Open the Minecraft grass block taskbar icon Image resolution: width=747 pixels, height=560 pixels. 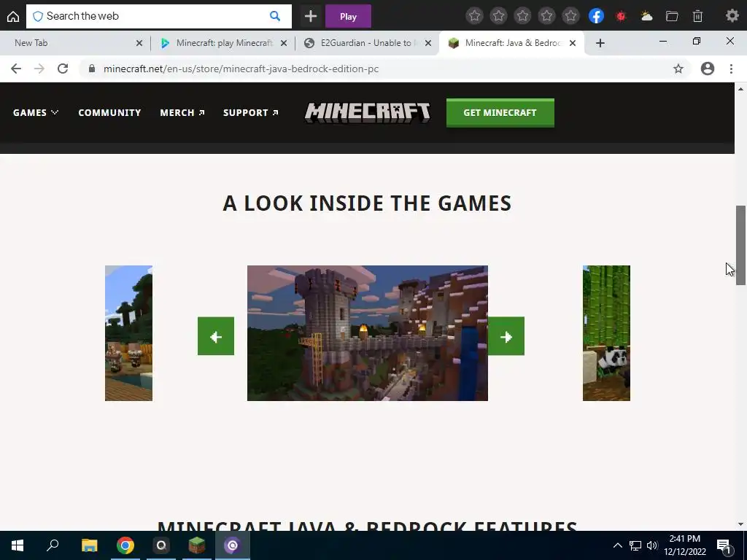(x=197, y=545)
